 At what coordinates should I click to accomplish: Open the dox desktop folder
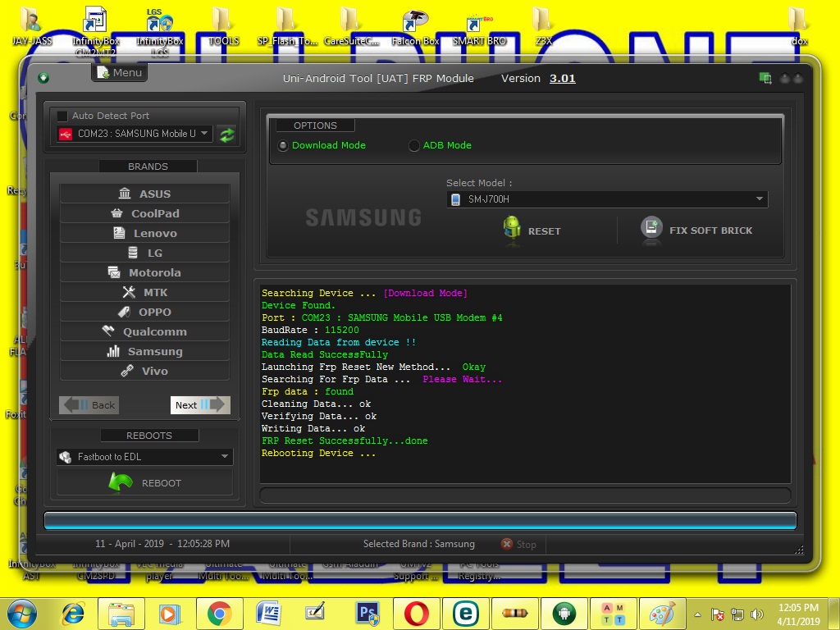point(799,27)
